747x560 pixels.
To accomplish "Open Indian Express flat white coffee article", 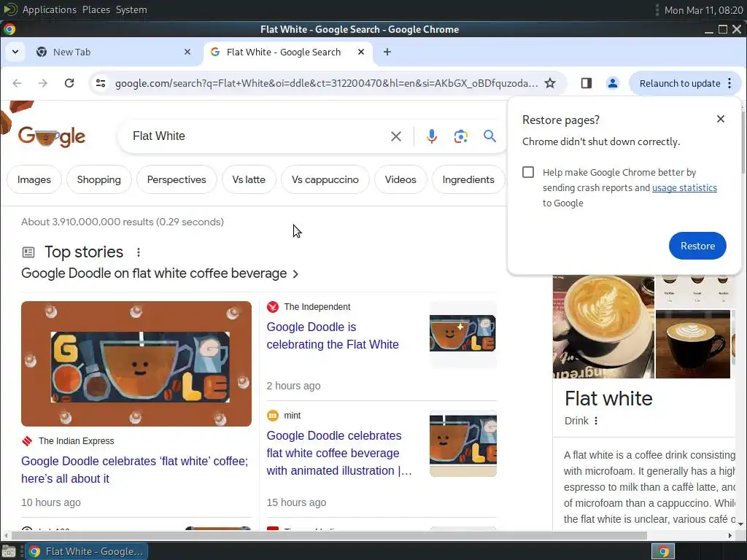I will click(134, 470).
